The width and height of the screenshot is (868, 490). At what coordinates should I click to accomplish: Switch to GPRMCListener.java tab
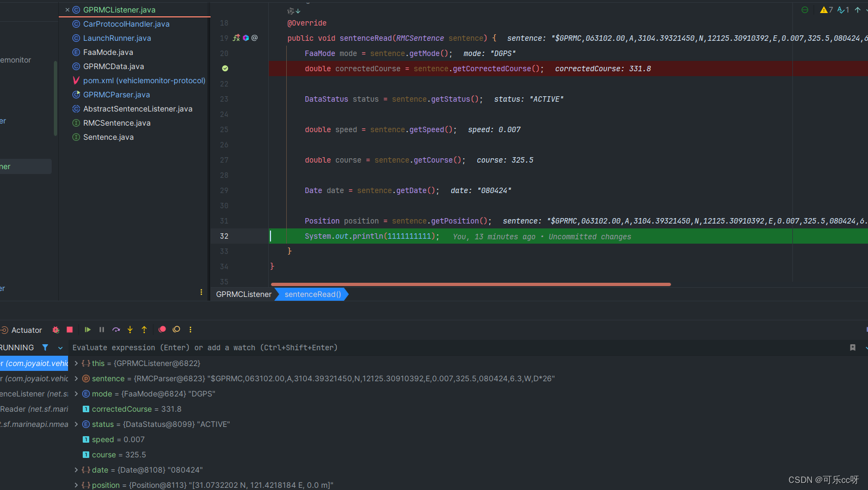(x=119, y=10)
